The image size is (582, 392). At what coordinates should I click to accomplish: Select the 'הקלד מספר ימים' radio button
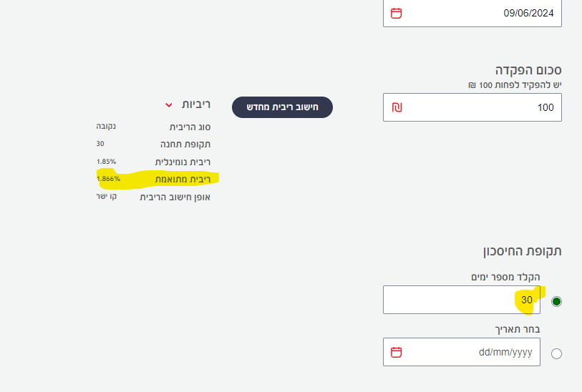[557, 301]
